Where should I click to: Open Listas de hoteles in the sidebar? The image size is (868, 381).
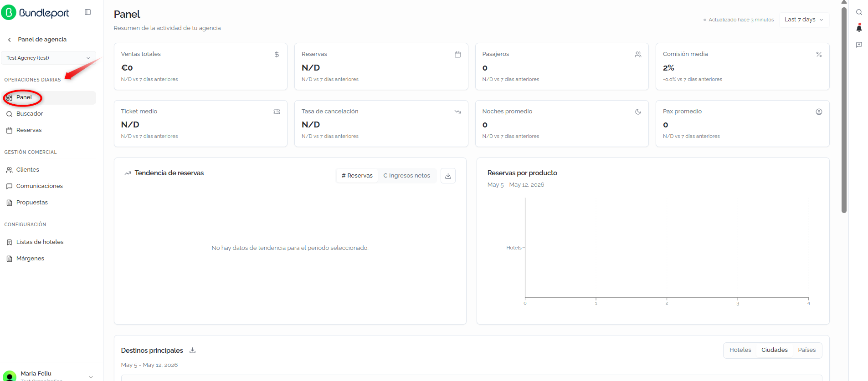click(x=49, y=242)
